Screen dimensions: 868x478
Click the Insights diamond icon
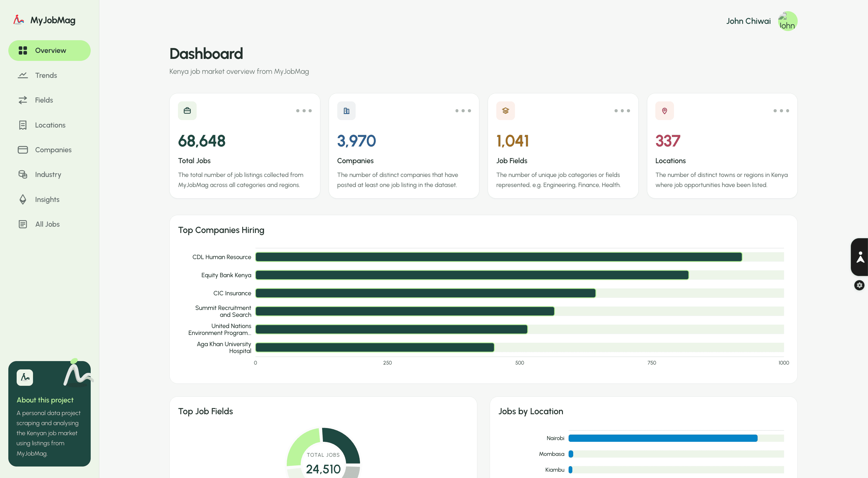coord(23,199)
